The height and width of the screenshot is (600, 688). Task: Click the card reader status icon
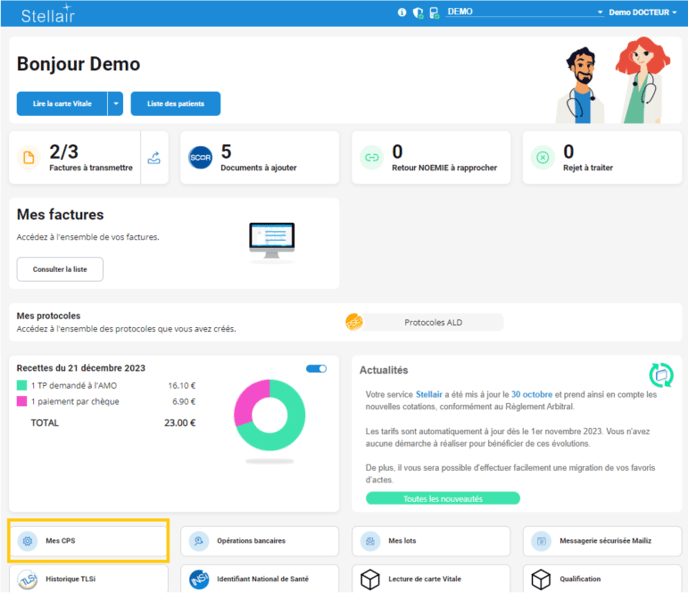(434, 13)
